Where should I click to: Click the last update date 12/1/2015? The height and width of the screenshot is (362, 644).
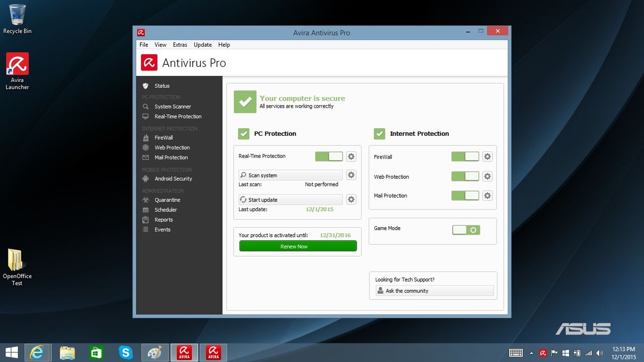[x=319, y=209]
